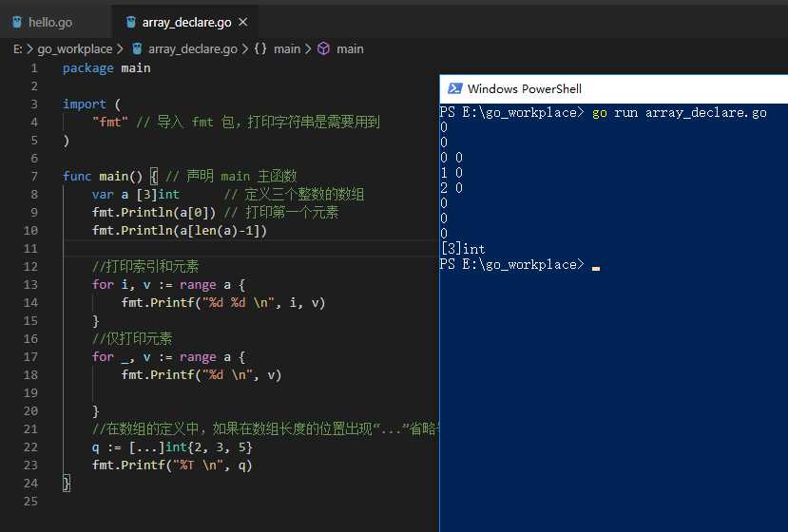Click line number 7 in the gutter
Screen dimensions: 788x532
34,177
